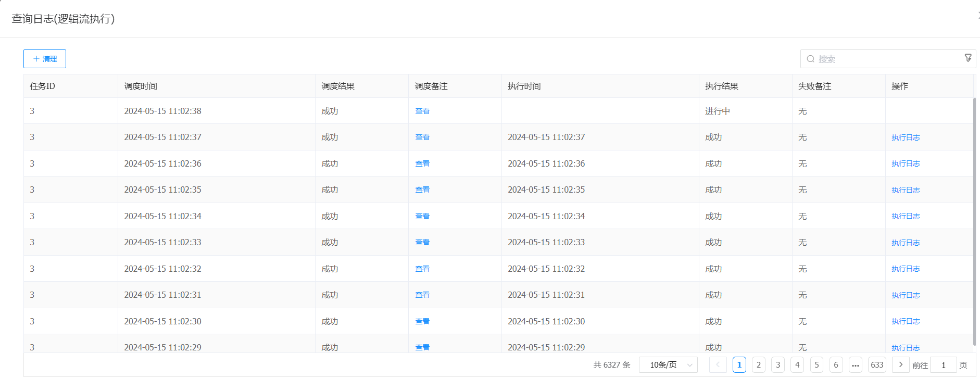View 执行日志 for the 11:02:33 row

[906, 243]
